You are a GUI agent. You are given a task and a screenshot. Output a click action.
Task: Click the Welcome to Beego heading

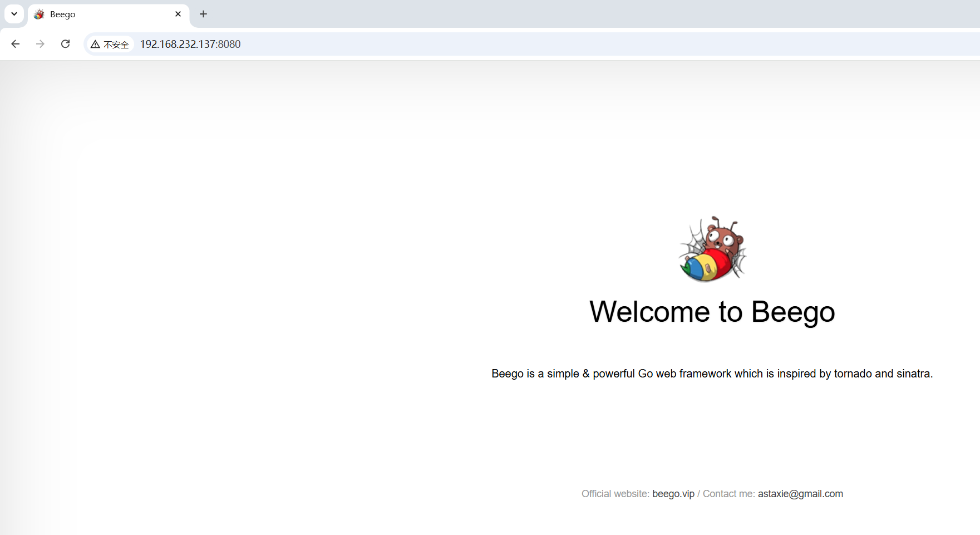712,312
